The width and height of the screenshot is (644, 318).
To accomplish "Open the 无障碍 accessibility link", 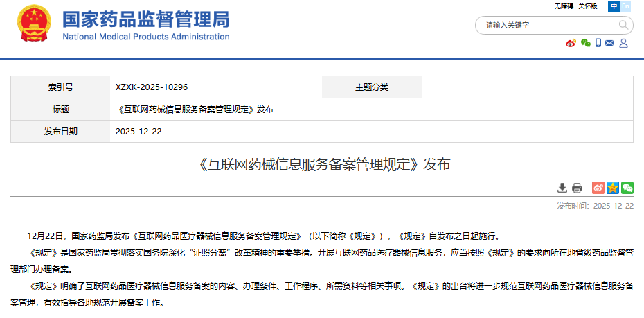I will click(x=564, y=6).
